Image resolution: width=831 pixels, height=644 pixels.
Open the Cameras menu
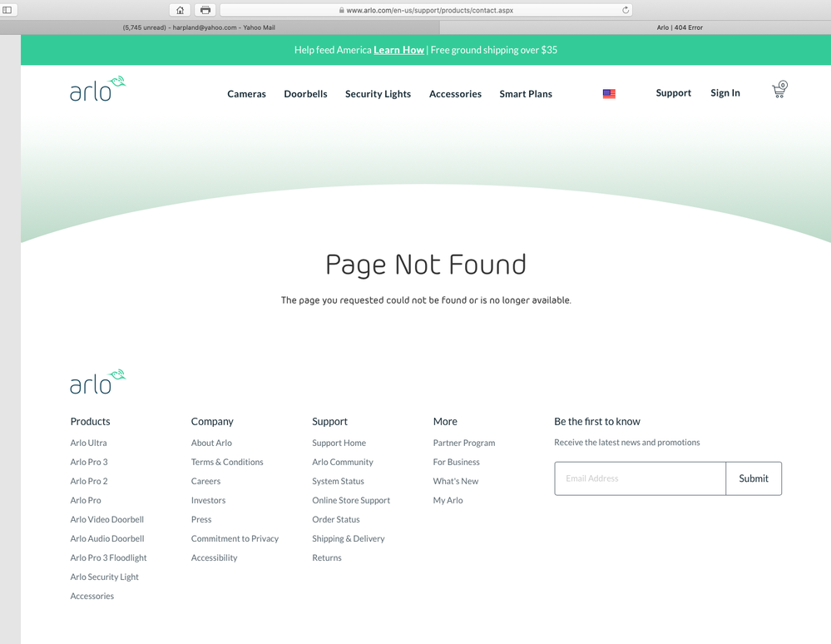[x=246, y=94]
